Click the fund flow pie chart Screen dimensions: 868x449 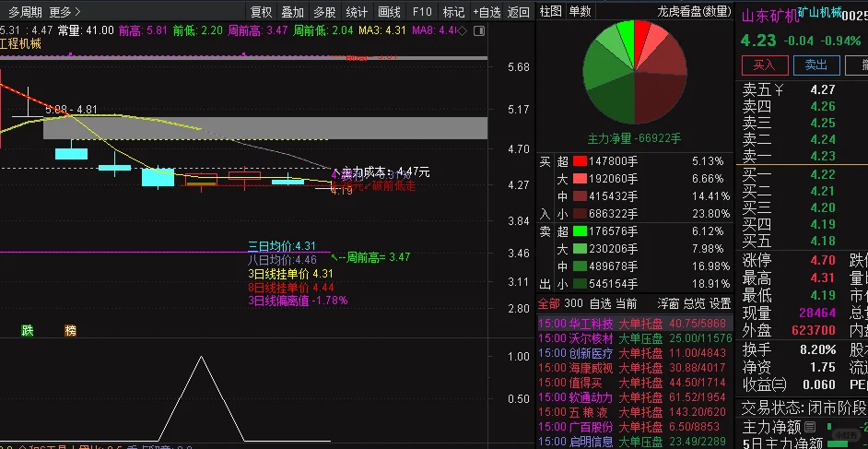634,72
